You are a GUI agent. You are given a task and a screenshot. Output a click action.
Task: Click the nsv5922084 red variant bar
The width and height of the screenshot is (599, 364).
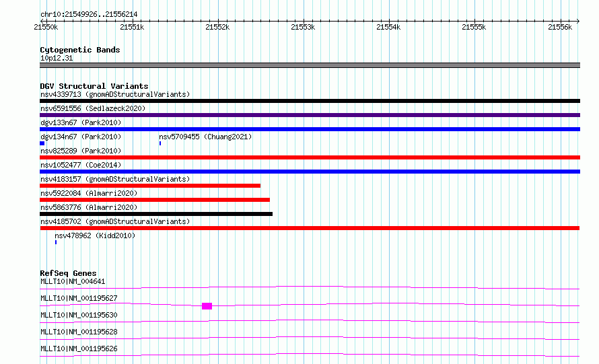[155, 200]
